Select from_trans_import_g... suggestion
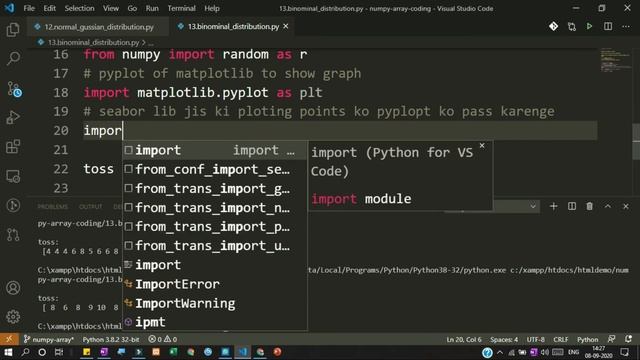Viewport: 640px width, 360px height. point(215,189)
